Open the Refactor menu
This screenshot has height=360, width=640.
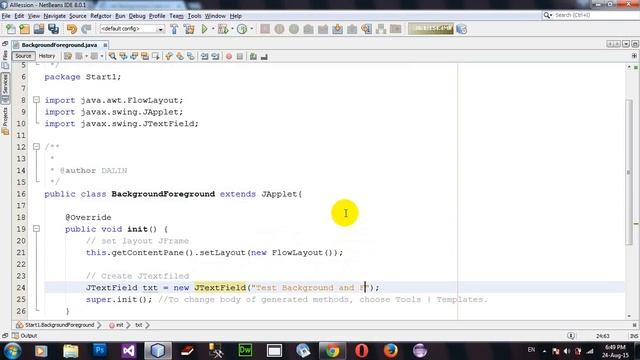coord(101,16)
